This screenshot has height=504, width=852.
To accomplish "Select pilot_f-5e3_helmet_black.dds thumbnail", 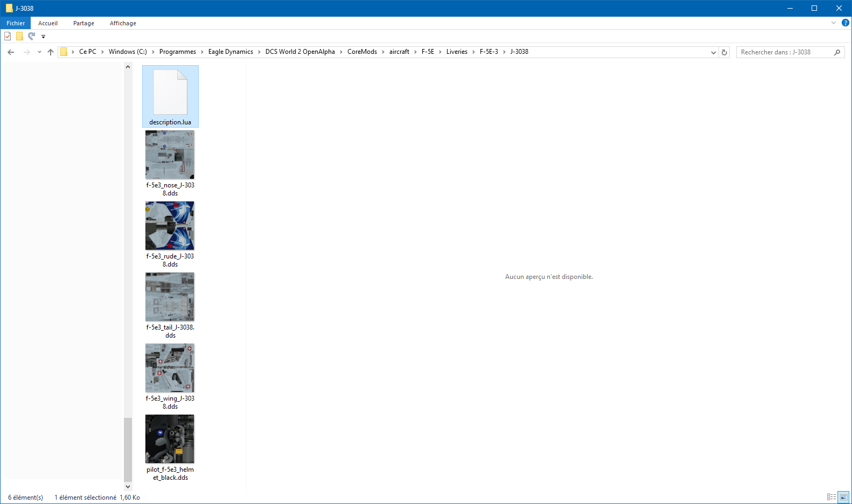I will [170, 439].
